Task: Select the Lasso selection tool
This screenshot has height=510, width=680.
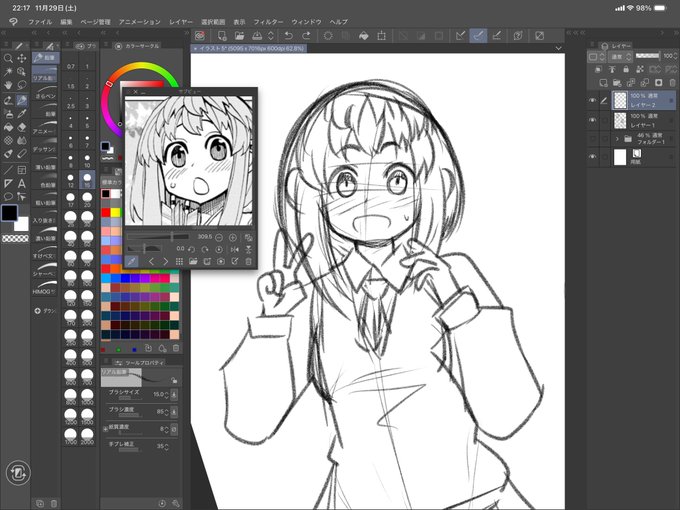Action: coord(21,85)
